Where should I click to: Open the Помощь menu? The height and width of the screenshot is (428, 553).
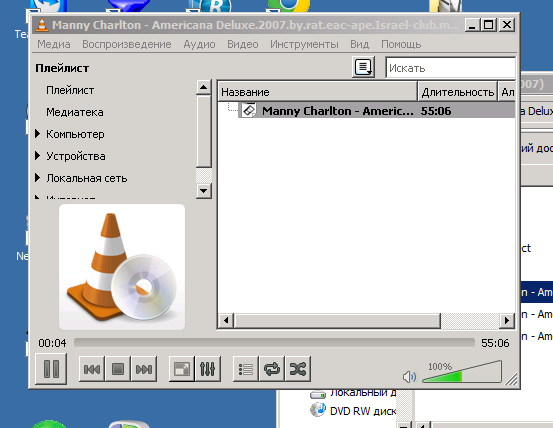click(x=401, y=44)
